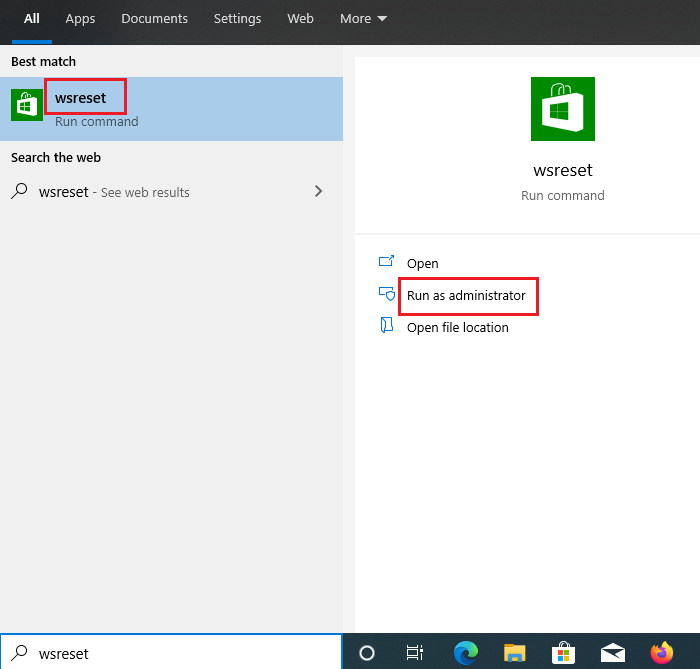Launch Microsoft Store from the taskbar
The width and height of the screenshot is (700, 669).
[563, 653]
